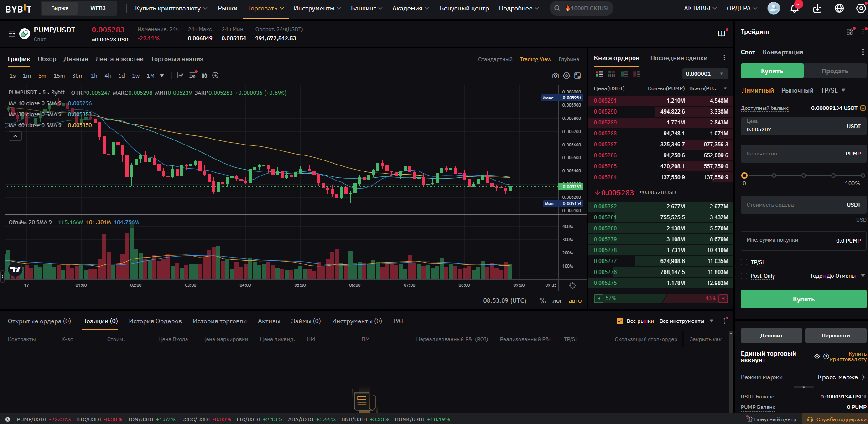The height and width of the screenshot is (424, 868).
Task: Click the 'Перевести' button
Action: 836,336
